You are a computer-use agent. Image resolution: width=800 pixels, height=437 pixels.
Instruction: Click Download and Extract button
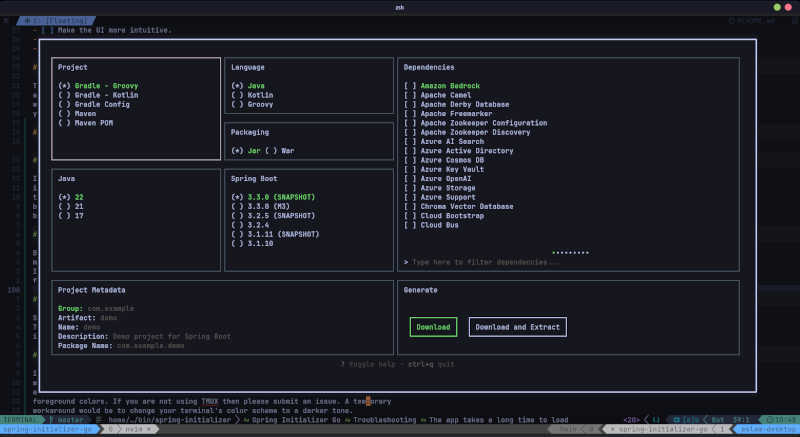(x=517, y=327)
